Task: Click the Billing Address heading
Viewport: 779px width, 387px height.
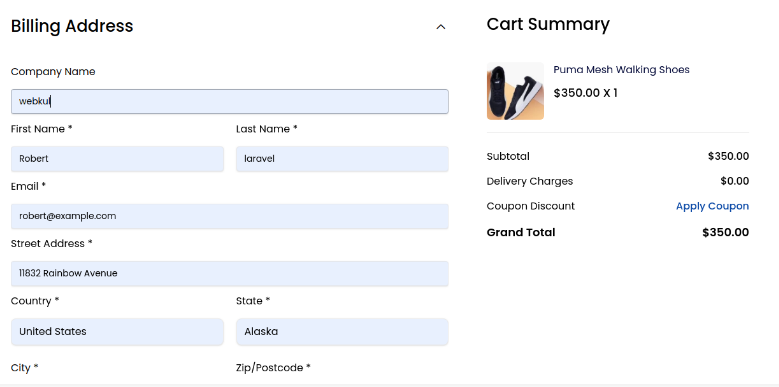Action: [x=72, y=26]
